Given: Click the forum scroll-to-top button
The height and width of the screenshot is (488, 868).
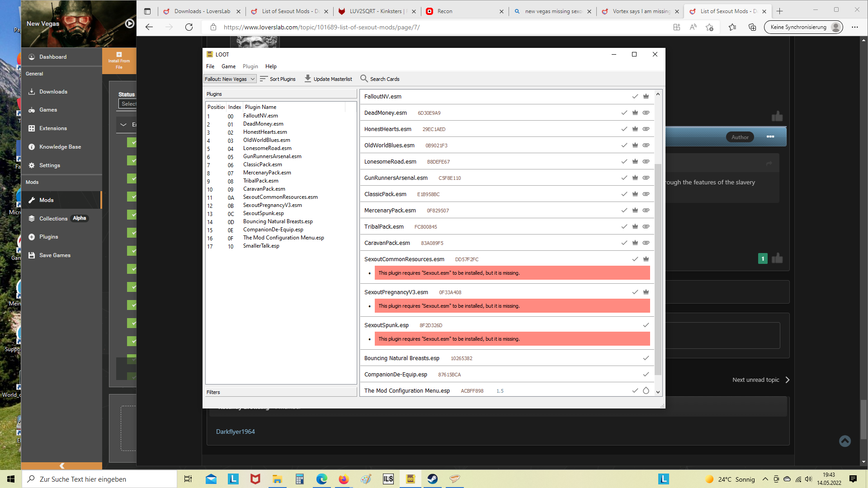Looking at the screenshot, I should (845, 441).
